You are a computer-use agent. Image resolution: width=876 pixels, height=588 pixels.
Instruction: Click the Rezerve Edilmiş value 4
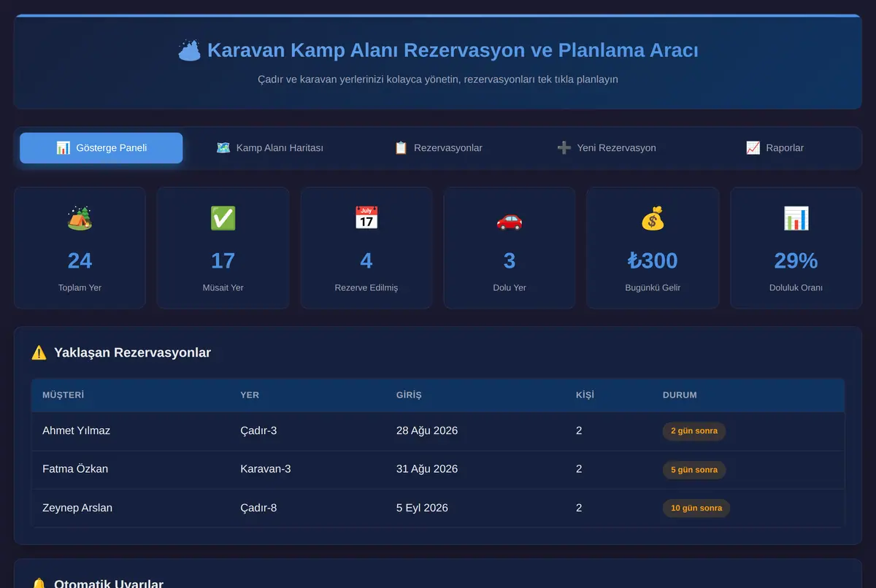(x=366, y=260)
